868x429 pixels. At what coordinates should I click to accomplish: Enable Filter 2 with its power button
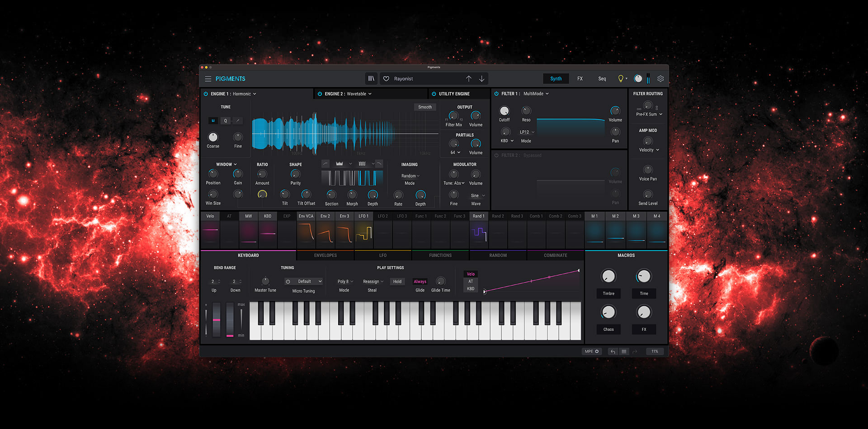point(496,156)
